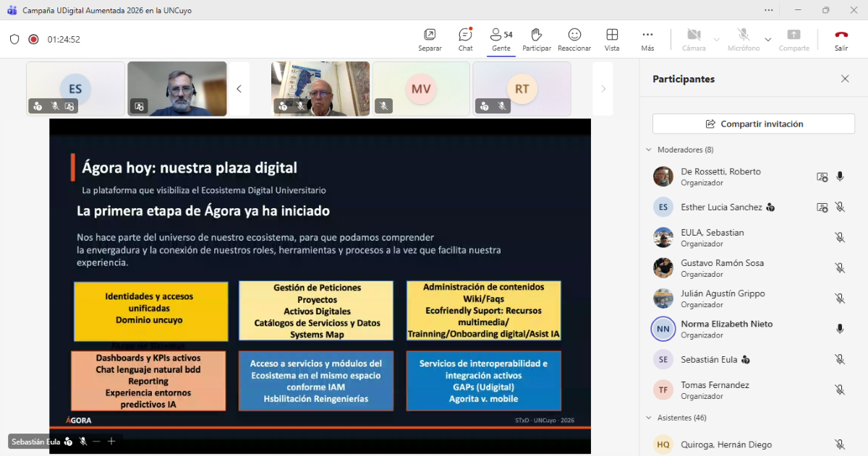Click the Separar pop-out icon
Image resolution: width=868 pixels, height=456 pixels.
[430, 39]
